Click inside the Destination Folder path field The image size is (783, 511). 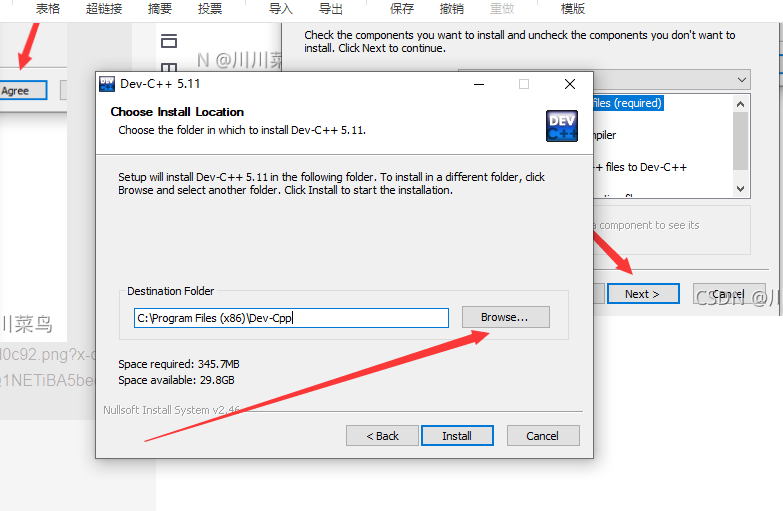coord(291,318)
